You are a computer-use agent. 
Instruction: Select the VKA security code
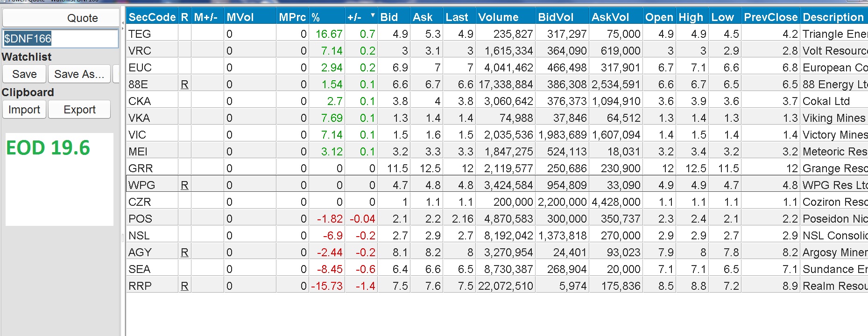(139, 118)
